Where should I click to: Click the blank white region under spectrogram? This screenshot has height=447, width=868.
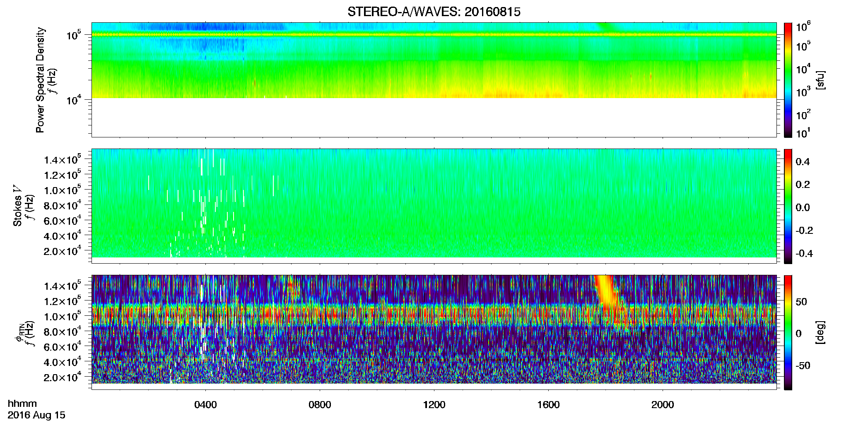click(434, 117)
